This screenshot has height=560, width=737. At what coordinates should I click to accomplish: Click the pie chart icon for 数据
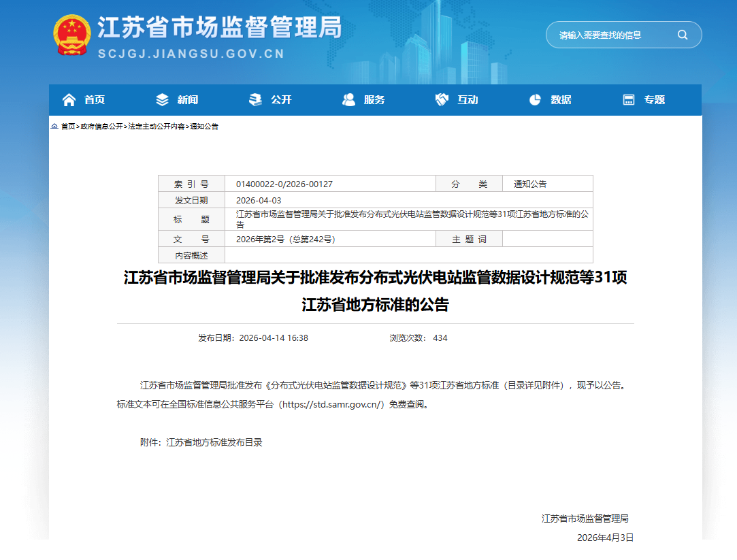coord(535,100)
